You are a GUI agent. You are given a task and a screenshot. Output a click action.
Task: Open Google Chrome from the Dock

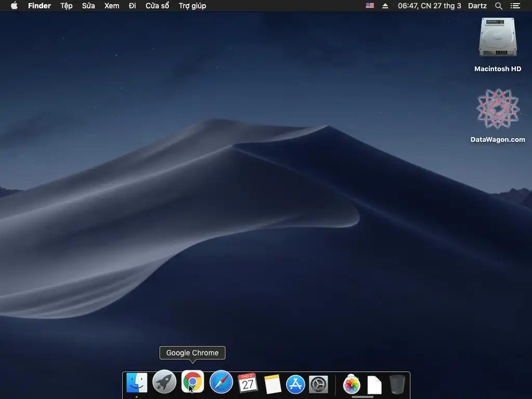pos(192,382)
